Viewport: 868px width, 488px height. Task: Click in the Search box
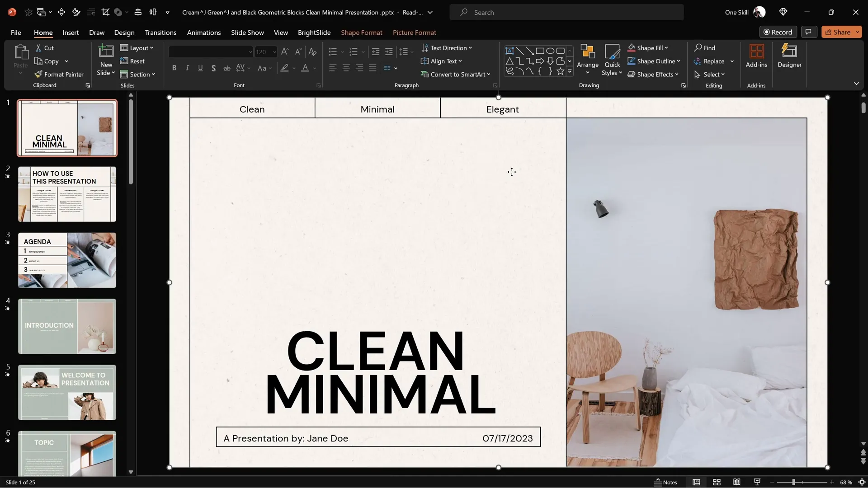point(566,12)
